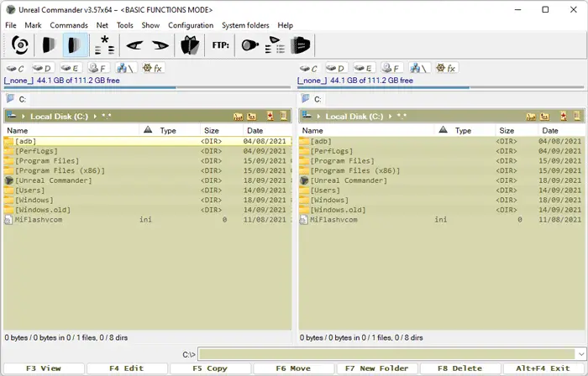Open history list in left panel path bar
This screenshot has height=376, width=588.
[284, 116]
